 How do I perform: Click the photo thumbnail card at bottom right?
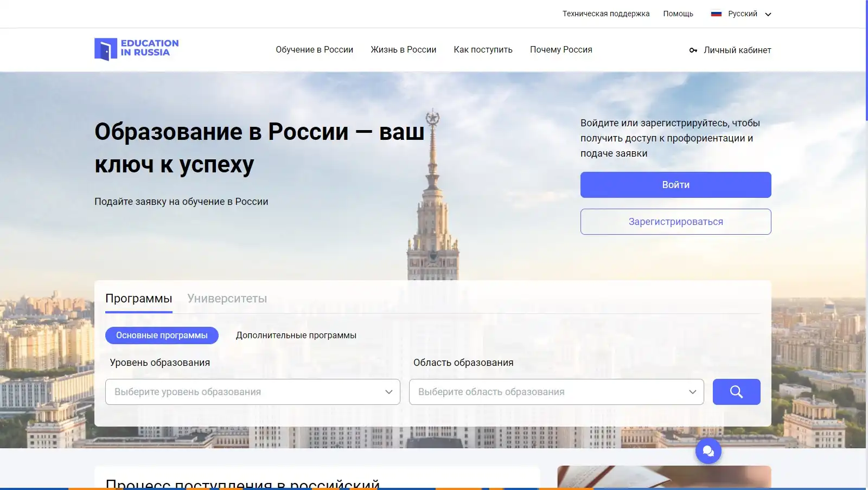663,476
